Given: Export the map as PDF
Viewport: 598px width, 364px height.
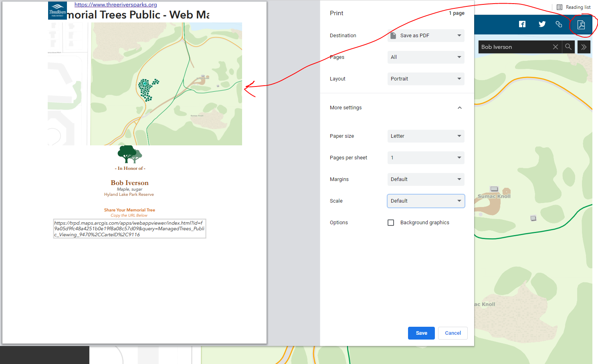Looking at the screenshot, I should pos(581,24).
